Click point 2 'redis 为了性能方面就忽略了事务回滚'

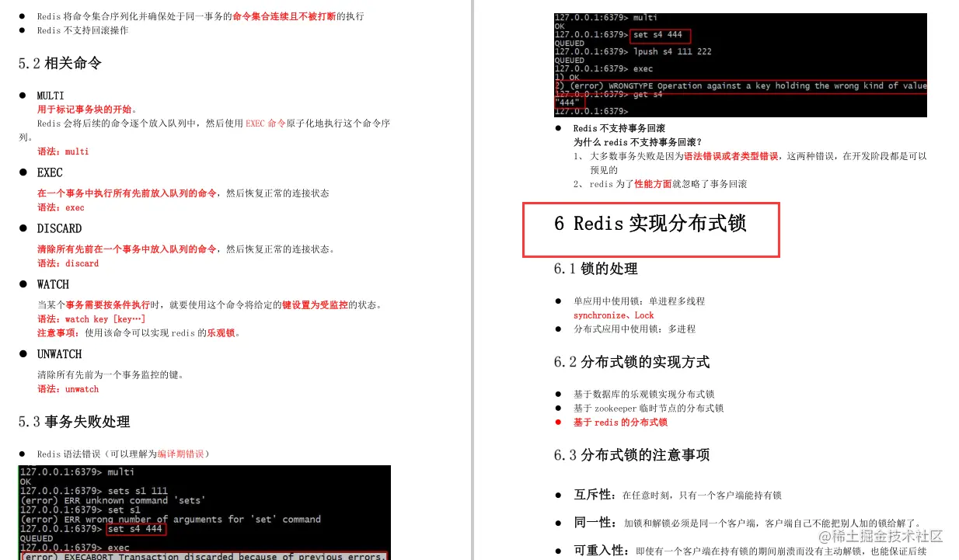coord(660,184)
